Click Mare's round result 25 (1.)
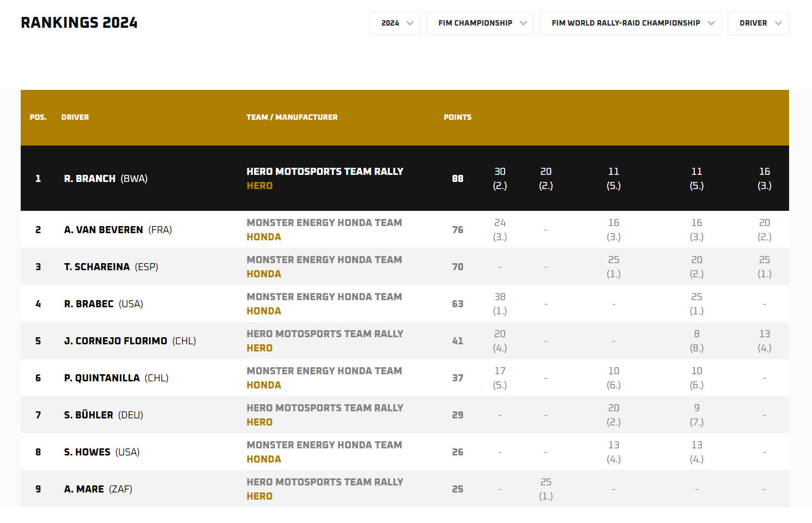 546,489
